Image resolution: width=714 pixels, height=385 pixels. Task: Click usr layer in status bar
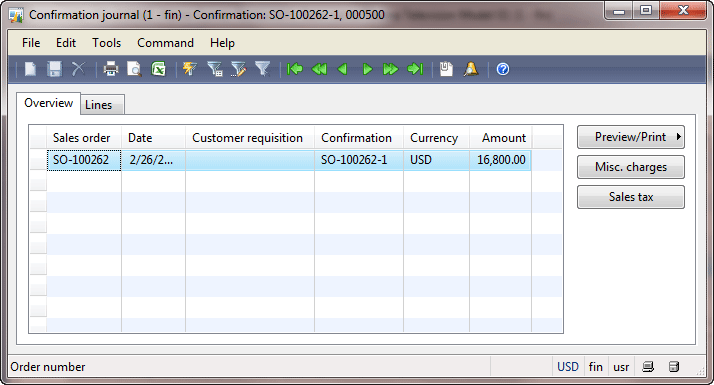[x=621, y=367]
